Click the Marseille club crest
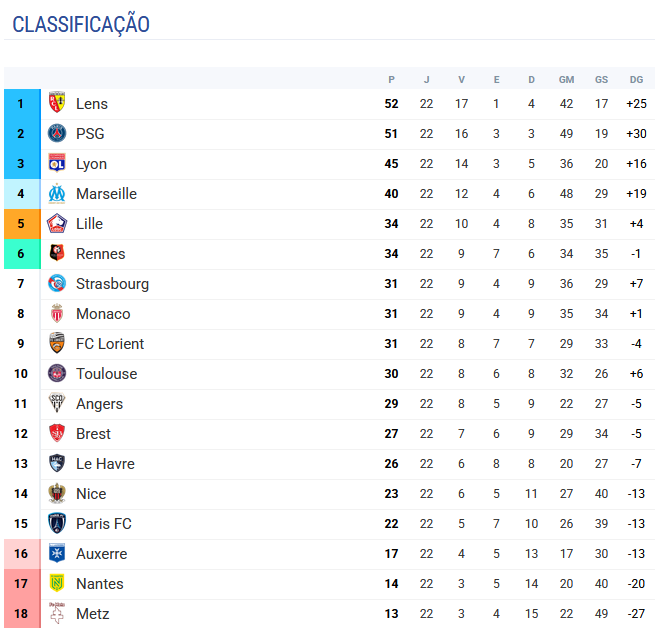Screen dimensions: 655x628 57,193
